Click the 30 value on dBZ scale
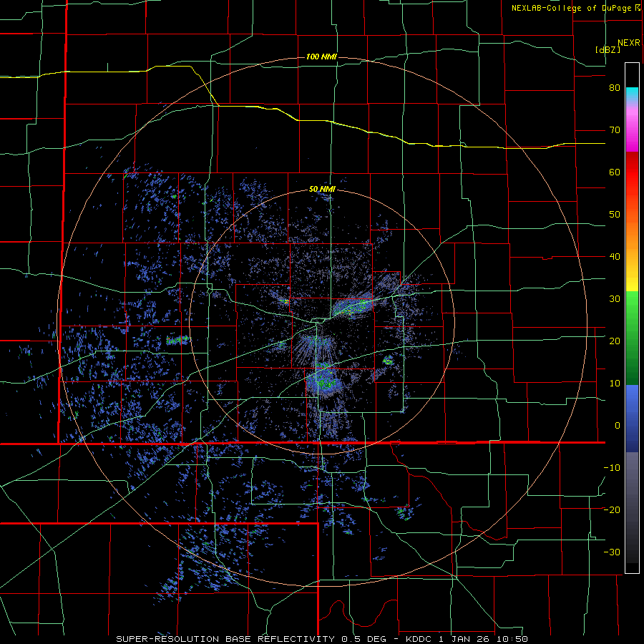The height and width of the screenshot is (644, 644). [615, 299]
